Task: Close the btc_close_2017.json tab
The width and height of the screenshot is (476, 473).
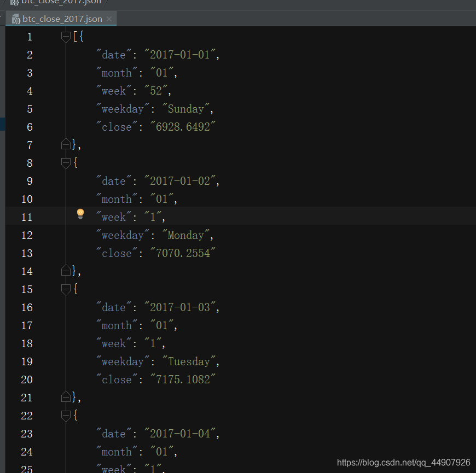Action: (109, 19)
